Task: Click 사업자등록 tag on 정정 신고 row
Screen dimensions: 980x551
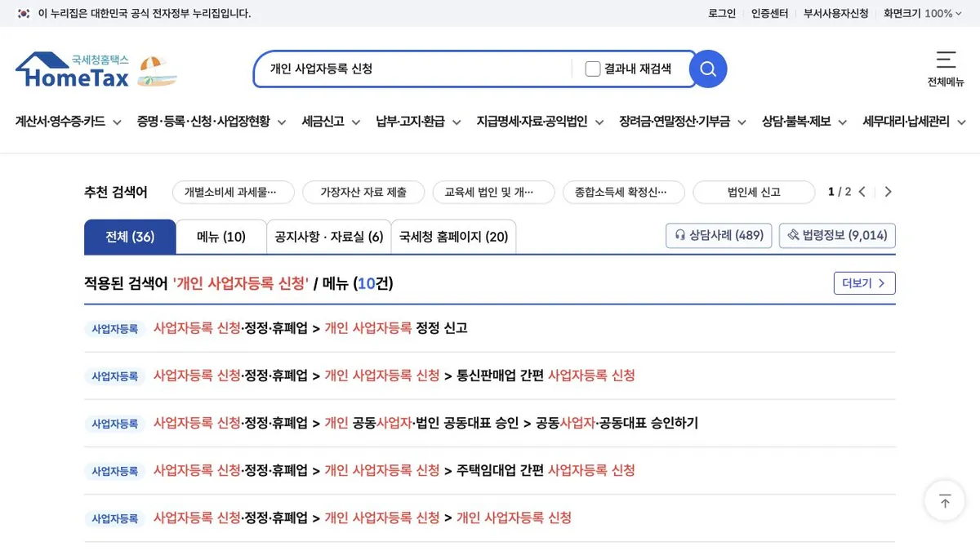Action: pyautogui.click(x=114, y=329)
